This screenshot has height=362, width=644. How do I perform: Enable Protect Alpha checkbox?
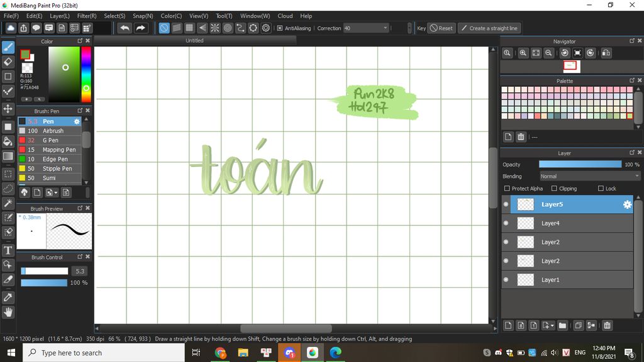[507, 189]
